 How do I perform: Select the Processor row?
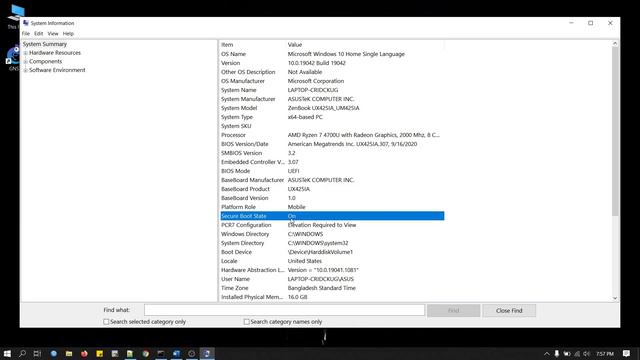tap(332, 135)
